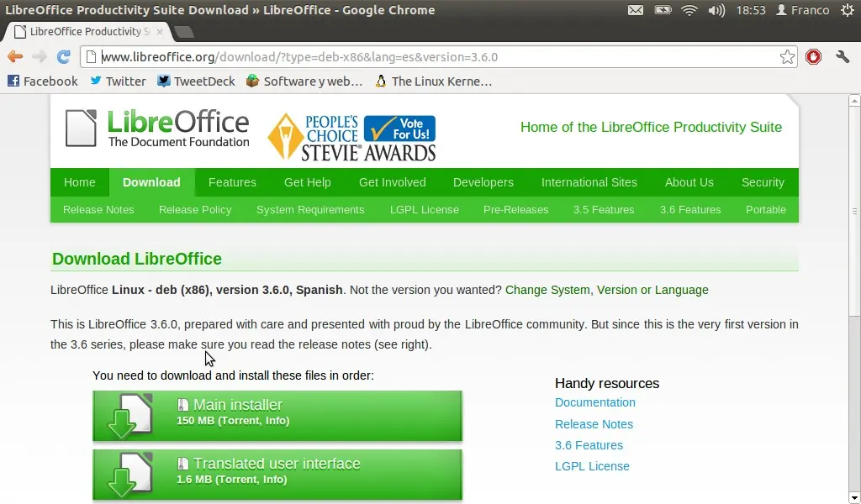Open the mail indicator in the top panel
This screenshot has height=504, width=861.
[x=636, y=10]
